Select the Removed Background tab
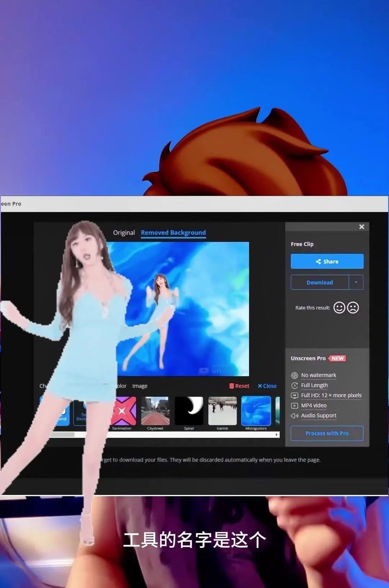 pos(173,233)
